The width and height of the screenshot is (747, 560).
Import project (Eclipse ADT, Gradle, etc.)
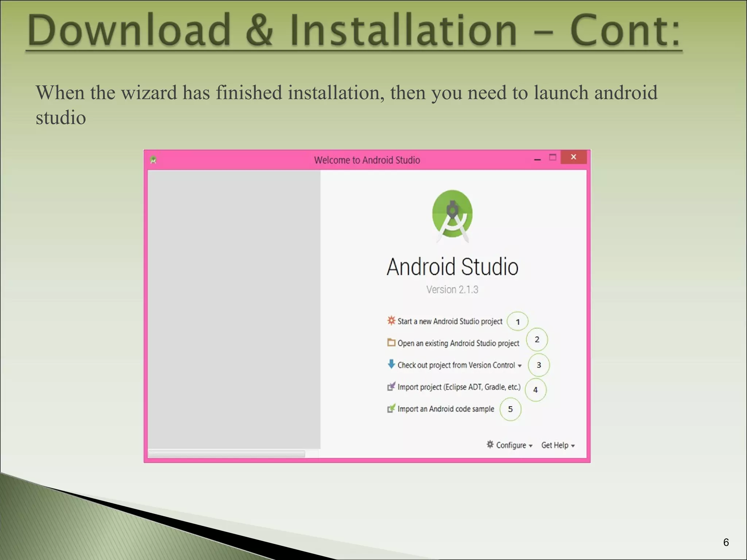point(459,387)
